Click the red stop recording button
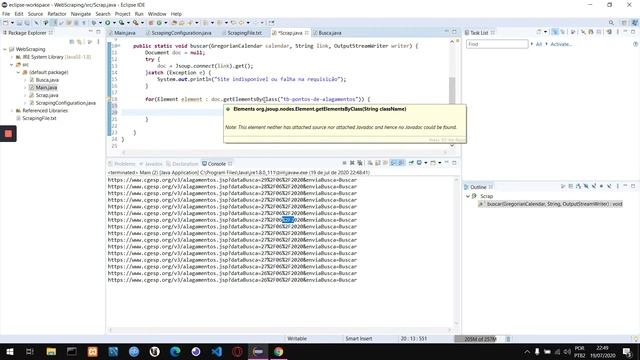The width and height of the screenshot is (640, 360). tap(8, 133)
